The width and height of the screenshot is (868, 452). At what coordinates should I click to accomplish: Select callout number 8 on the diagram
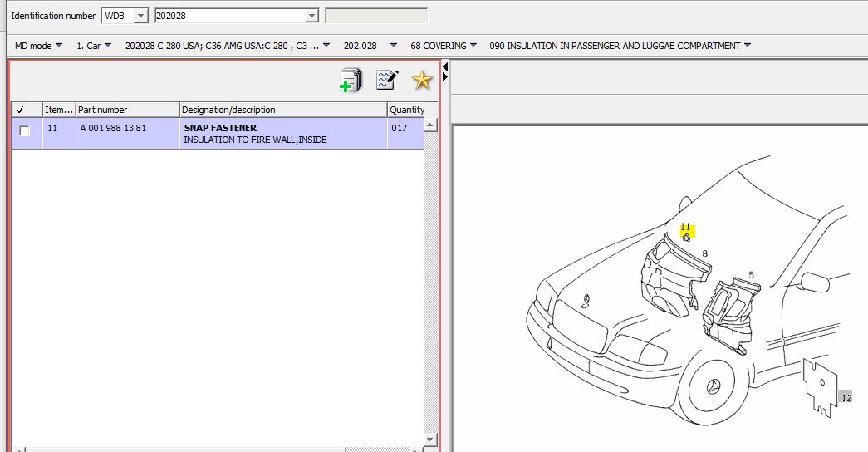pos(704,253)
